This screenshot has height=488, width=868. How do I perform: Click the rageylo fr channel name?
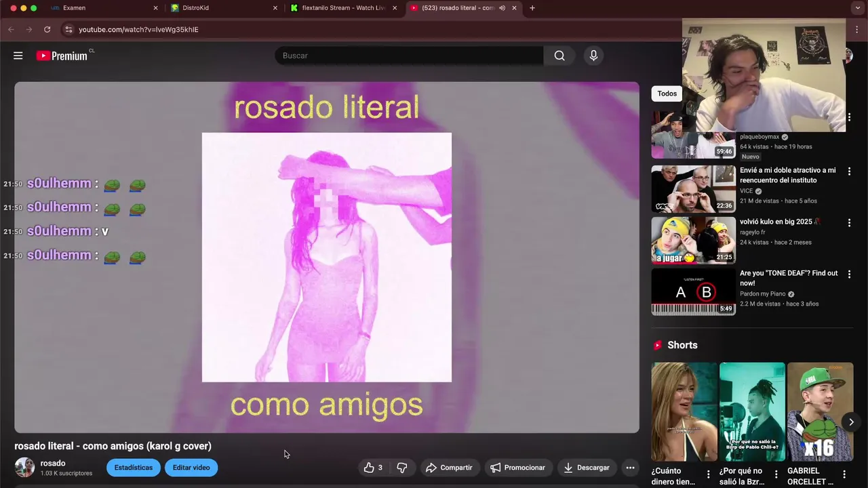point(752,232)
